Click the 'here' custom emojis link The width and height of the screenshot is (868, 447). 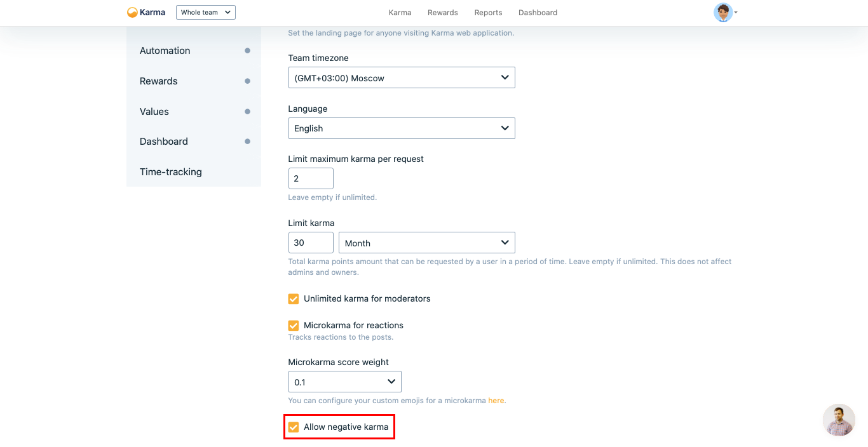[x=496, y=401]
